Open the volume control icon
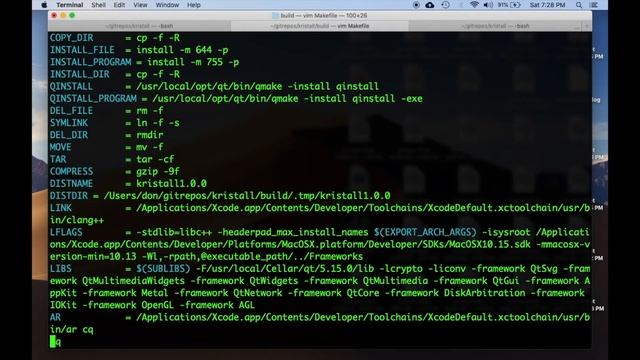Viewport: 640px width, 360px height. coord(488,5)
